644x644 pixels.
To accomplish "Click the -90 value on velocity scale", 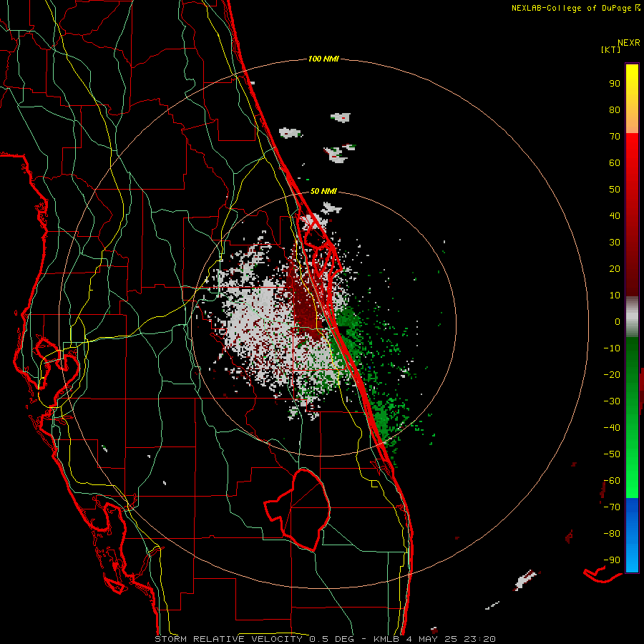I will point(612,560).
